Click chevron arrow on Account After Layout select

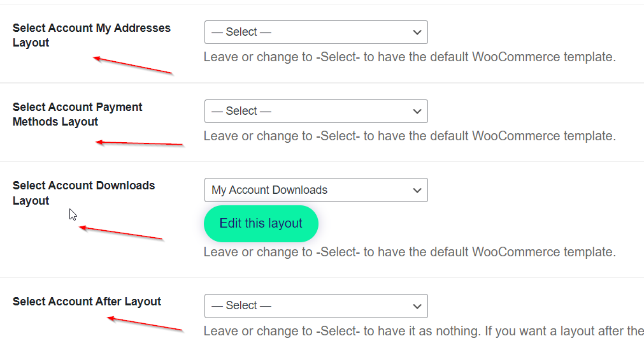(417, 306)
